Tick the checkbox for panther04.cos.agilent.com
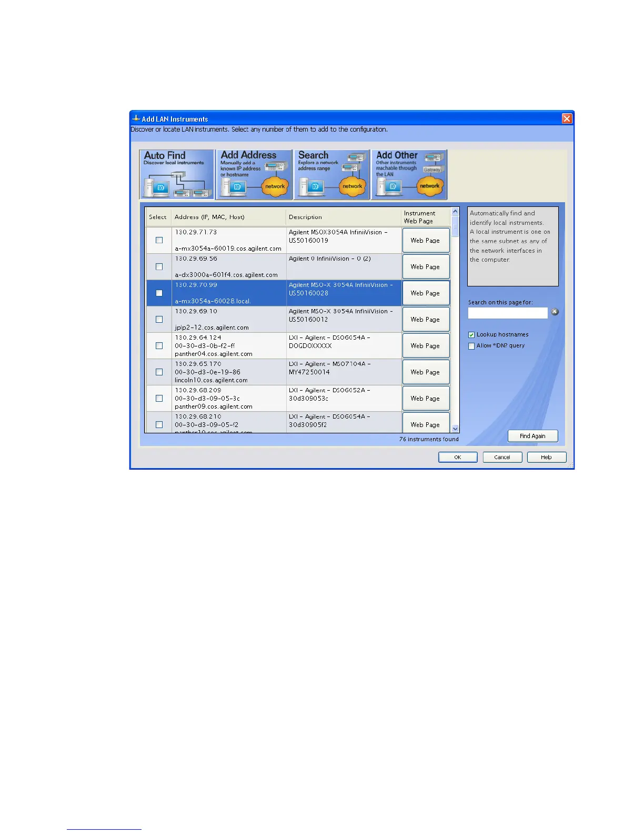The width and height of the screenshot is (644, 834). pos(159,345)
